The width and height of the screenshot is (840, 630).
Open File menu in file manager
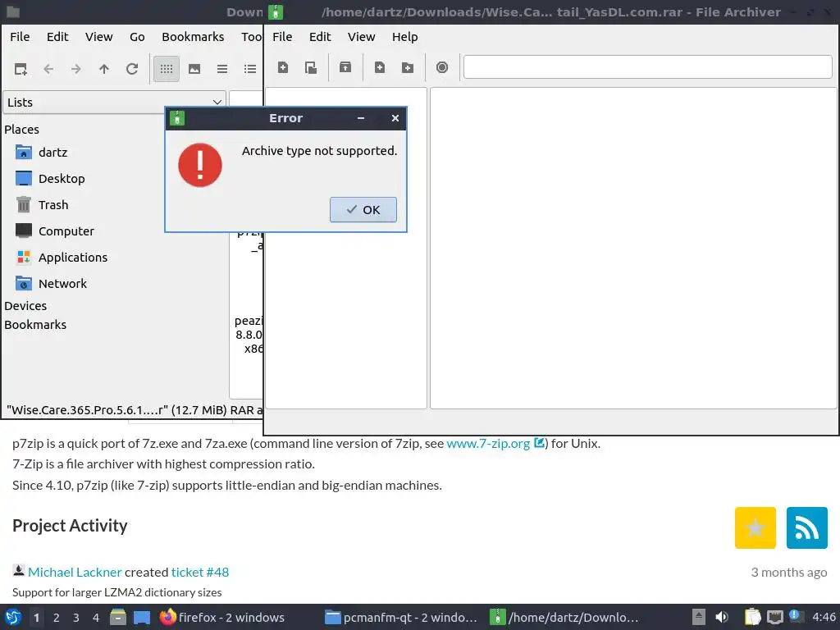(x=20, y=37)
